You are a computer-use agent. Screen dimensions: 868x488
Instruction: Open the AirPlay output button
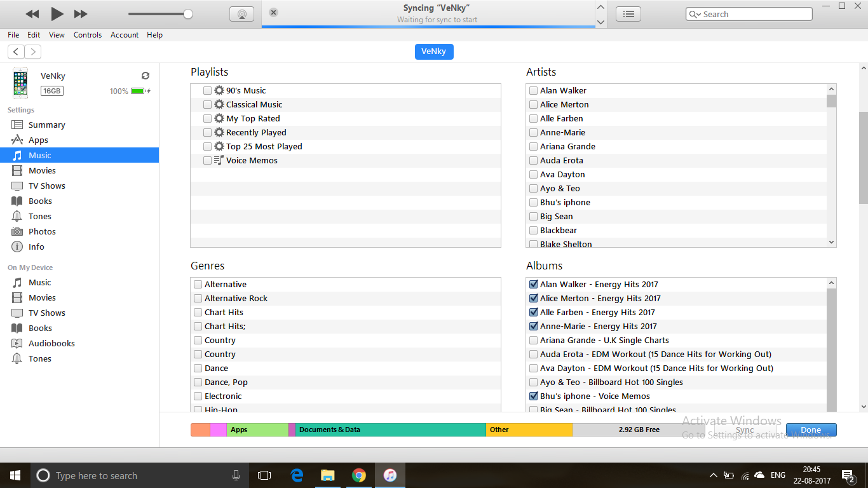[x=241, y=14]
